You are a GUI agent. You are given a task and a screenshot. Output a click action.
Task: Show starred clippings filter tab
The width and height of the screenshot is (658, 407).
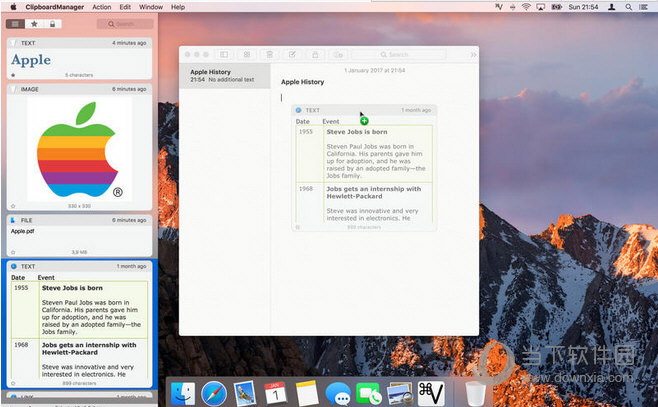[x=34, y=24]
